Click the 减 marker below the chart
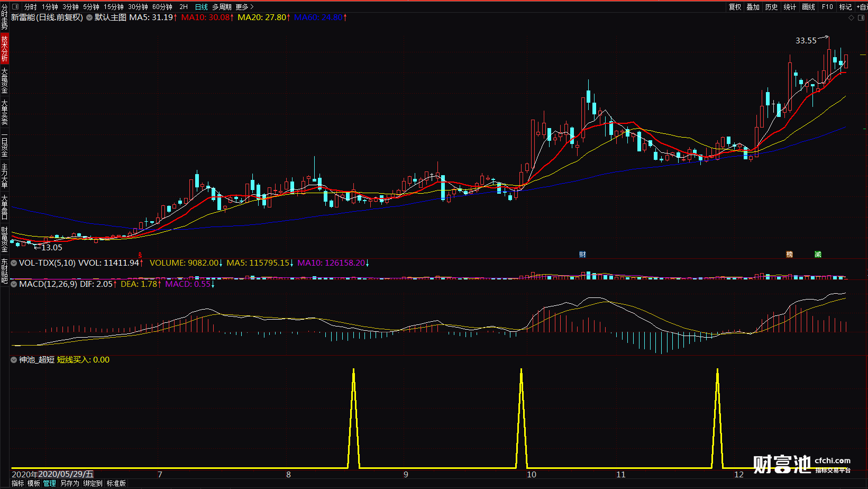The height and width of the screenshot is (489, 868). click(x=818, y=255)
